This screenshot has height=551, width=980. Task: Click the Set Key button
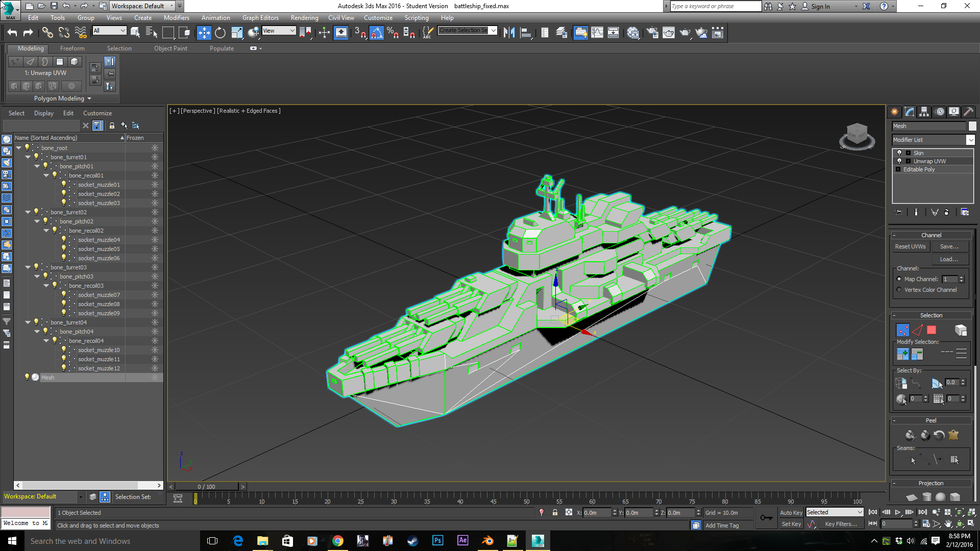pyautogui.click(x=791, y=524)
